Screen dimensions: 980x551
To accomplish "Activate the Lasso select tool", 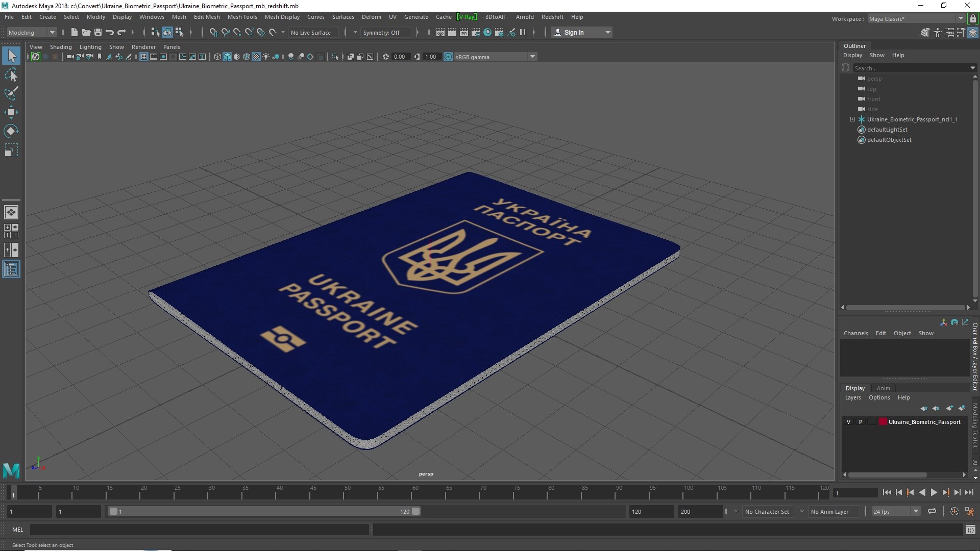I will [11, 75].
